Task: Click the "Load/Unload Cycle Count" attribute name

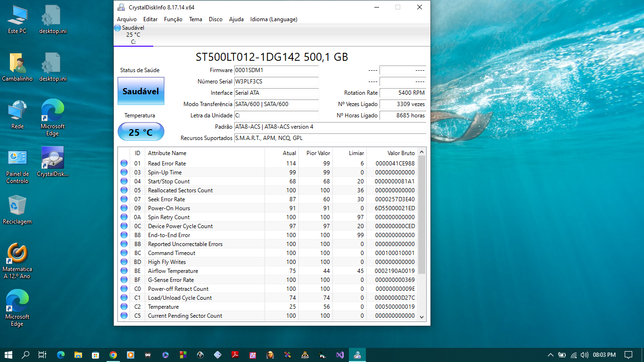Action: [180, 298]
